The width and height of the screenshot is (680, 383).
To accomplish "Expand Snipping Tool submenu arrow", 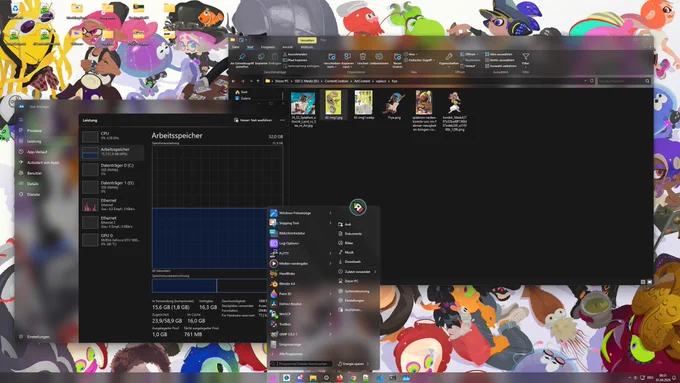I will 330,223.
